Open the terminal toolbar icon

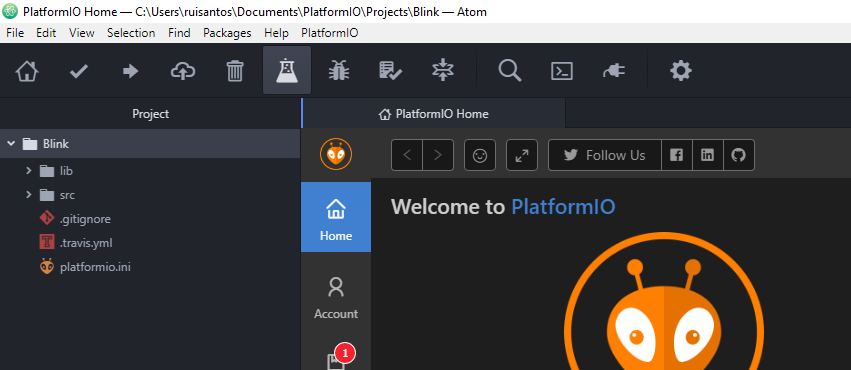(562, 71)
